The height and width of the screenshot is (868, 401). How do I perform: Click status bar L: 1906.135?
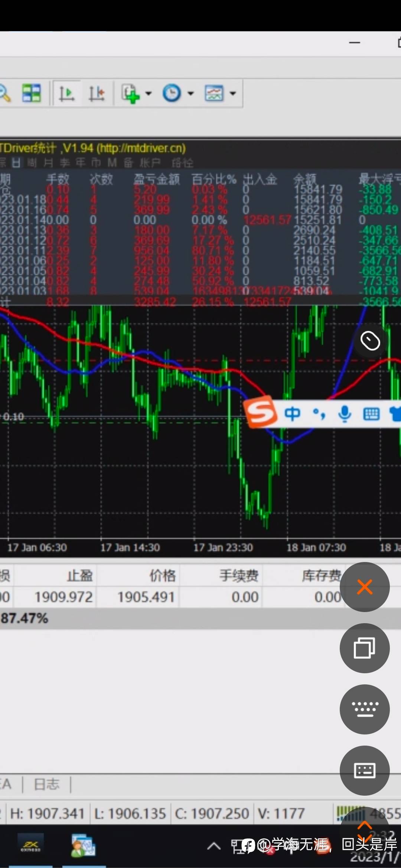click(130, 814)
